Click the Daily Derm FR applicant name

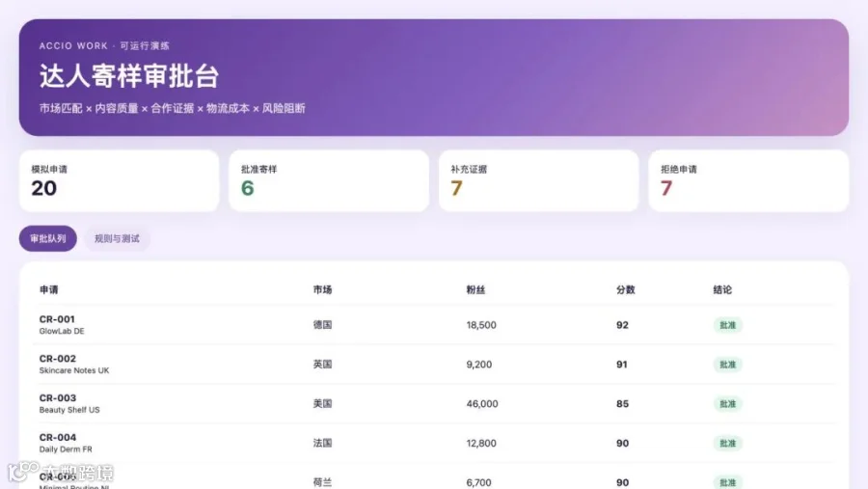click(66, 449)
